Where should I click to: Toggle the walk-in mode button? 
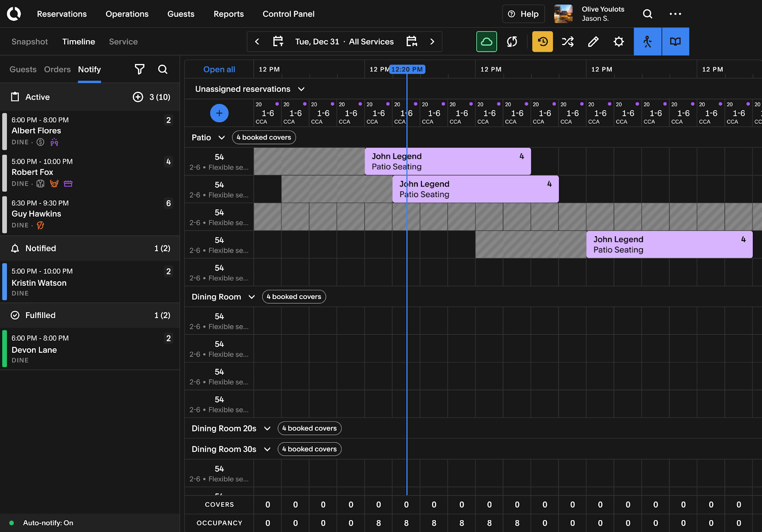(647, 41)
